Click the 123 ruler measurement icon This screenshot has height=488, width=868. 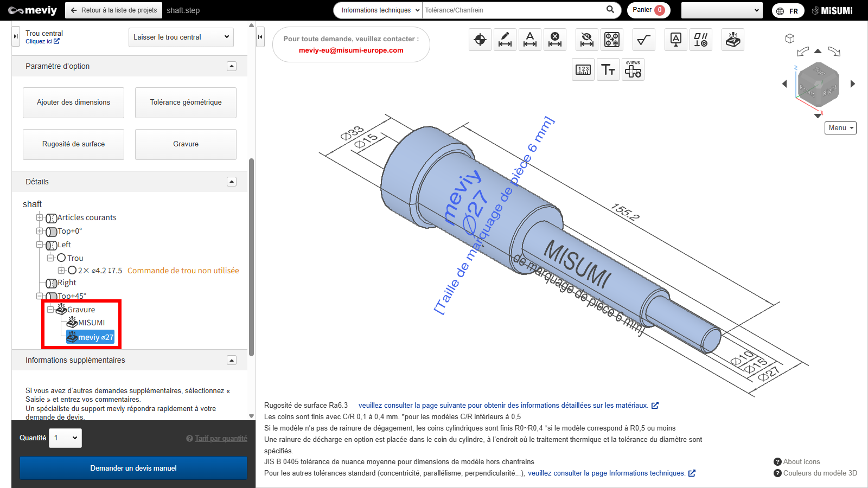click(583, 70)
